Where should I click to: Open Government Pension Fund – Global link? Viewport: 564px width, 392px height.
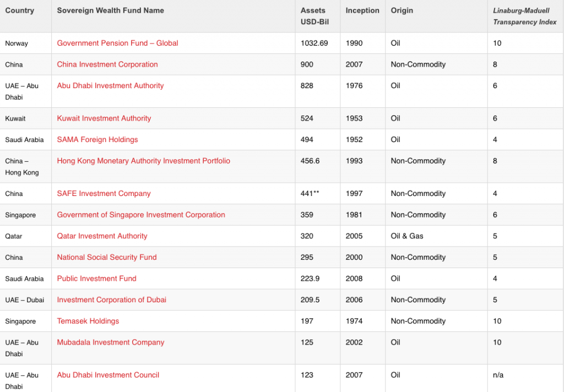[x=117, y=43]
